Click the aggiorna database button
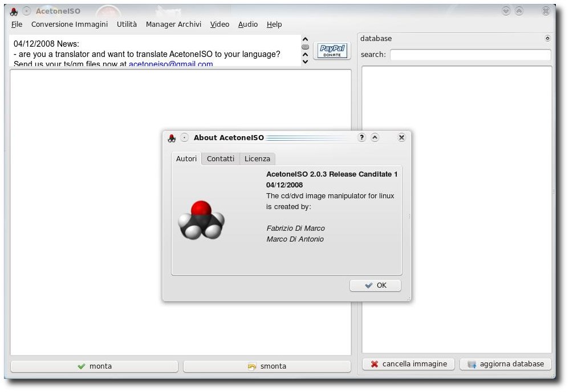Image resolution: width=569 pixels, height=392 pixels. pyautogui.click(x=506, y=364)
